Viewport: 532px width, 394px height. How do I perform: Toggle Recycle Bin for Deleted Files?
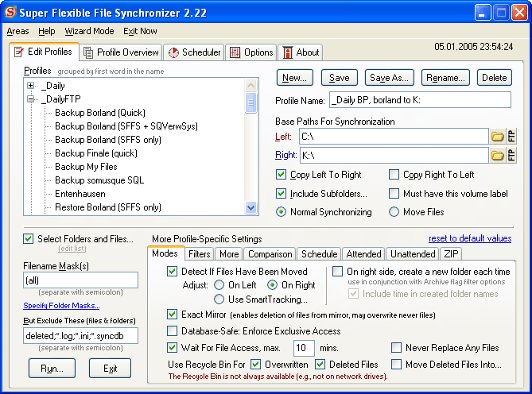[320, 365]
